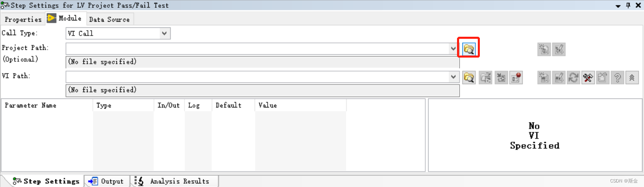Browse for a VI file
Viewport: 644px width, 187px height.
(469, 77)
